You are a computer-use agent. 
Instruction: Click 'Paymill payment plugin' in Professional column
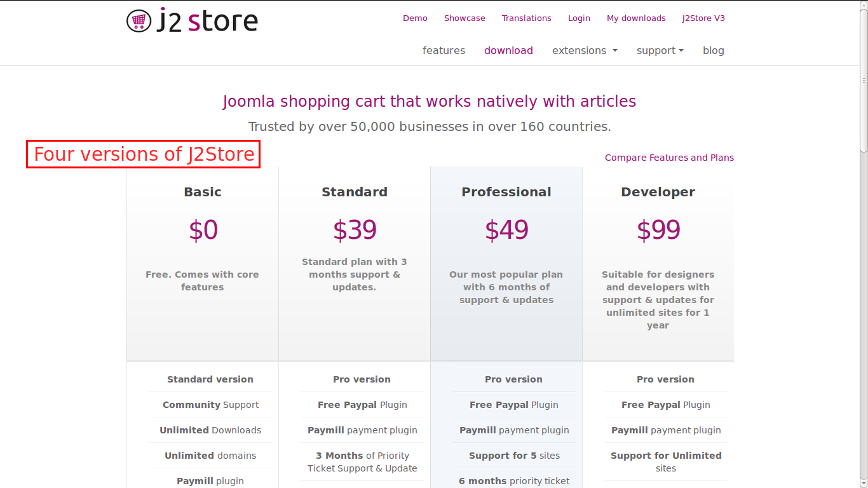(514, 430)
